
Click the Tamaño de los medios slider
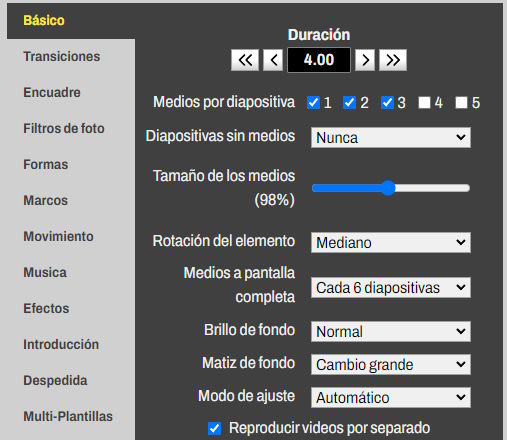pos(391,188)
